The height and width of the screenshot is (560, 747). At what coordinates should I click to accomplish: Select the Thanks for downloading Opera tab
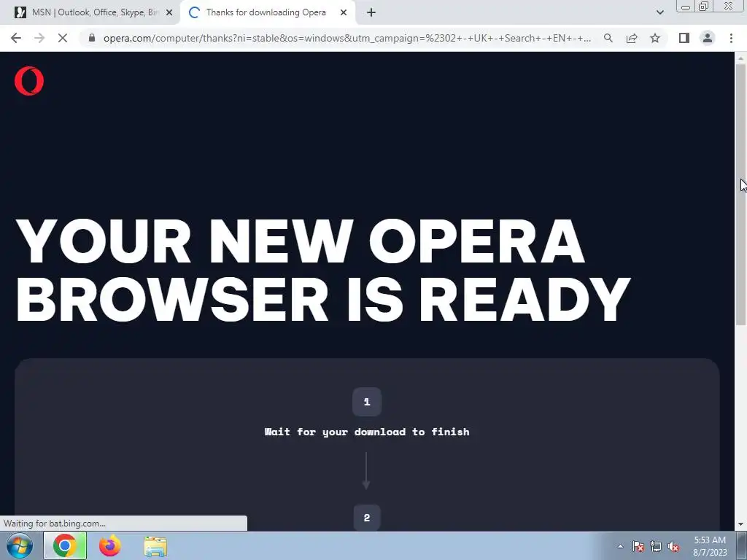[x=268, y=12]
